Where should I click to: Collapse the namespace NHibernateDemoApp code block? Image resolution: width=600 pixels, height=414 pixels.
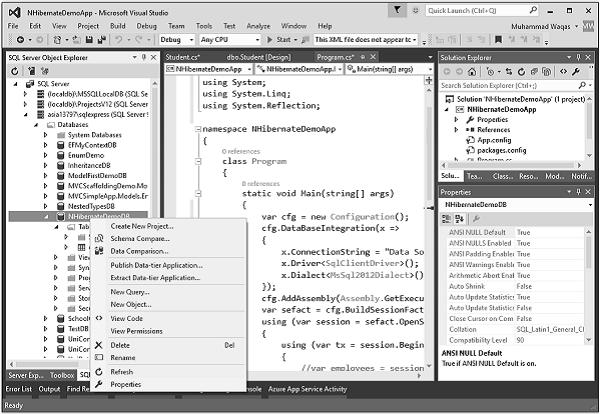198,129
